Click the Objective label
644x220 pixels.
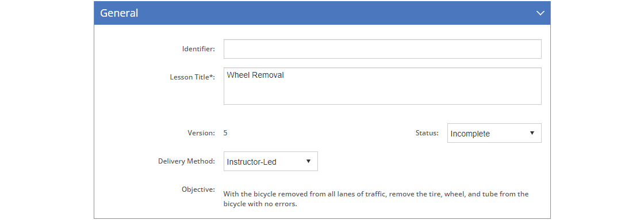(x=198, y=189)
